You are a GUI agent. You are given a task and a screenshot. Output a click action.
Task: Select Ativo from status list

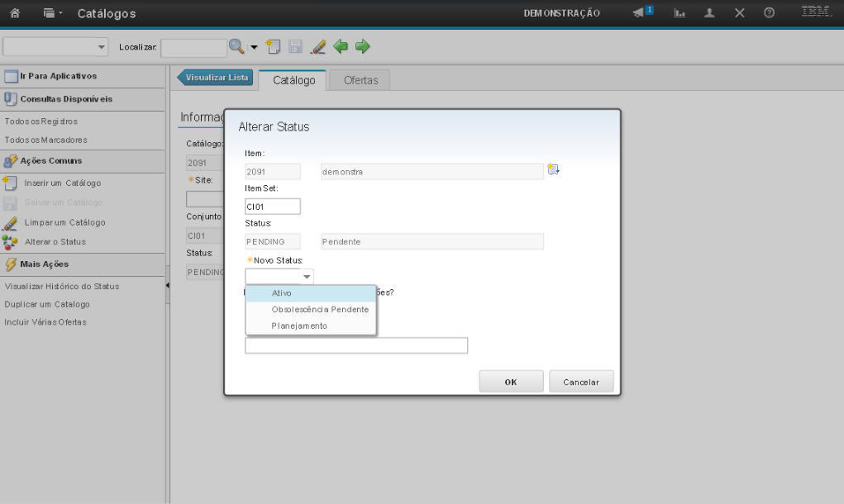click(x=282, y=293)
